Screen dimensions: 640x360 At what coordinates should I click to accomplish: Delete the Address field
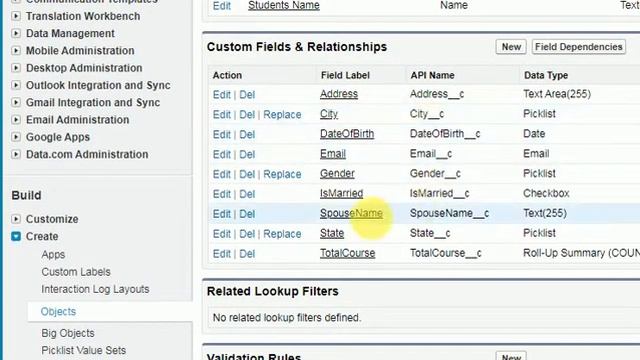point(247,95)
